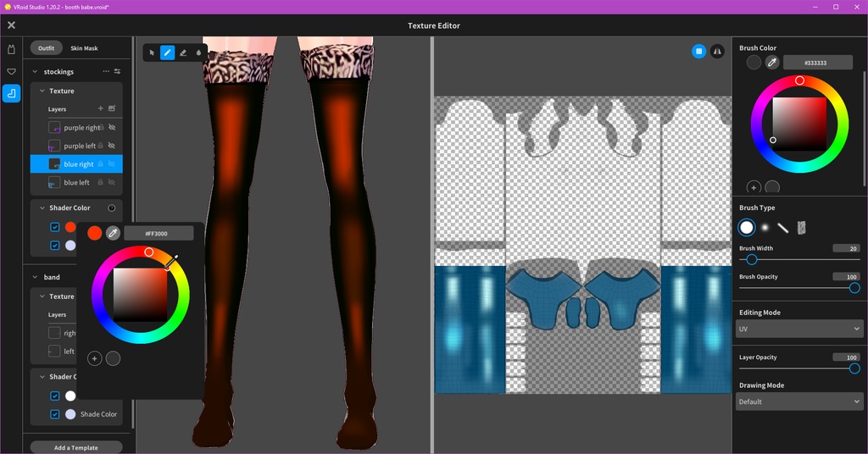This screenshot has height=454, width=868.
Task: Click brush color hex field #333333
Action: [x=818, y=63]
